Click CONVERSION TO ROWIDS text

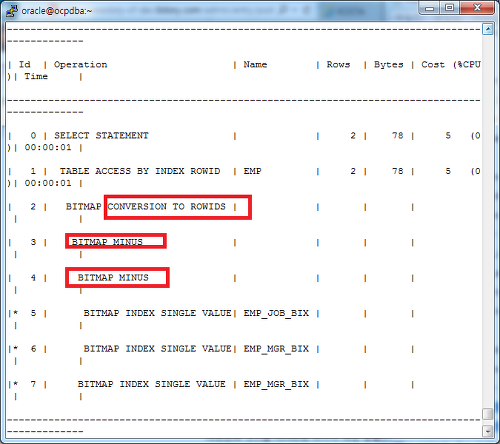pyautogui.click(x=166, y=207)
